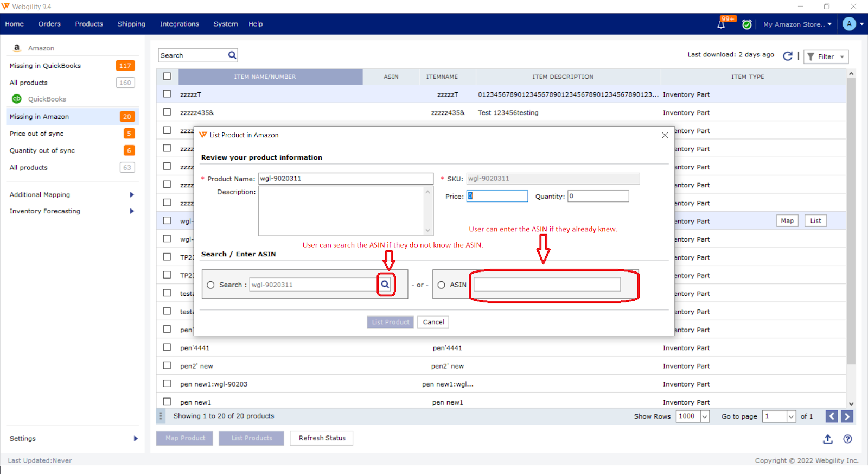The width and height of the screenshot is (868, 474).
Task: Click the QuickBooks logo icon in sidebar
Action: 17,99
